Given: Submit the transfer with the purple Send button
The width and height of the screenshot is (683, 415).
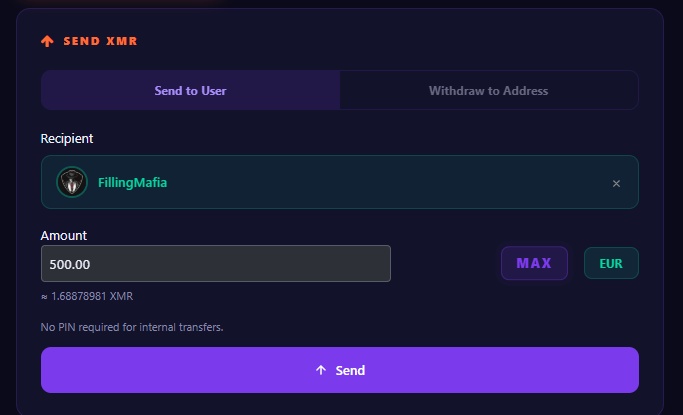Looking at the screenshot, I should [x=340, y=370].
